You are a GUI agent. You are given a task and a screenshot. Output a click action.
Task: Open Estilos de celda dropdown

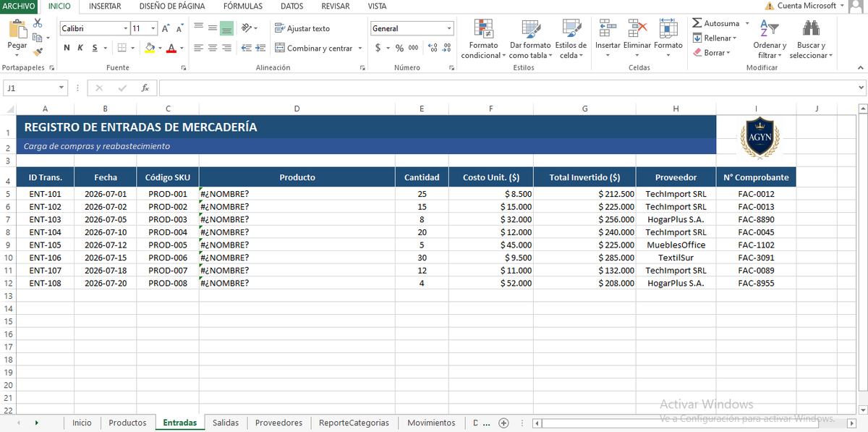pos(571,39)
